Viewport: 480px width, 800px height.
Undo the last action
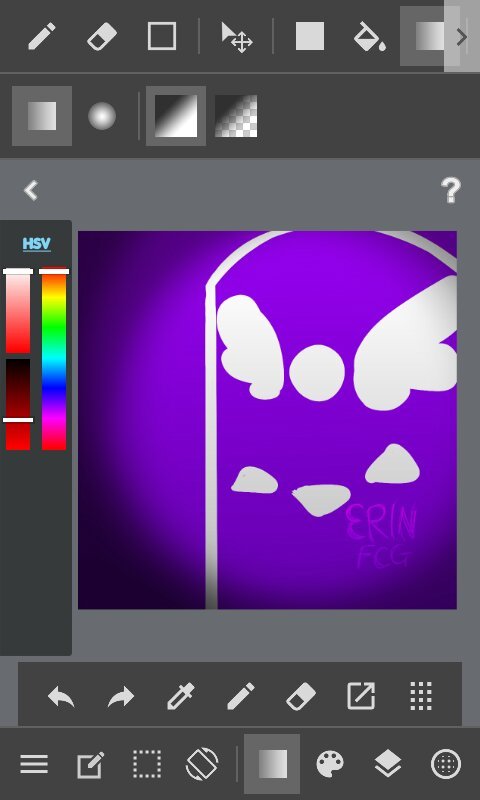(61, 697)
